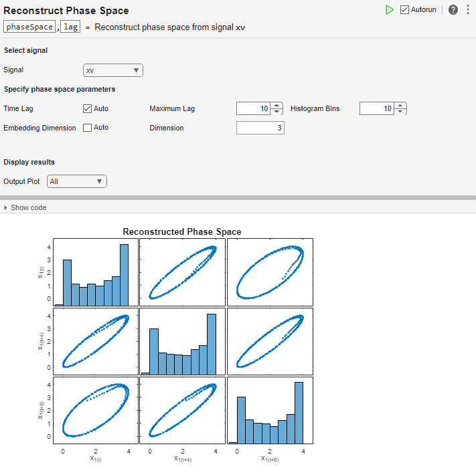The height and width of the screenshot is (475, 476).
Task: Click the bottom-right X1(t+8) histogram plot
Action: (270, 410)
